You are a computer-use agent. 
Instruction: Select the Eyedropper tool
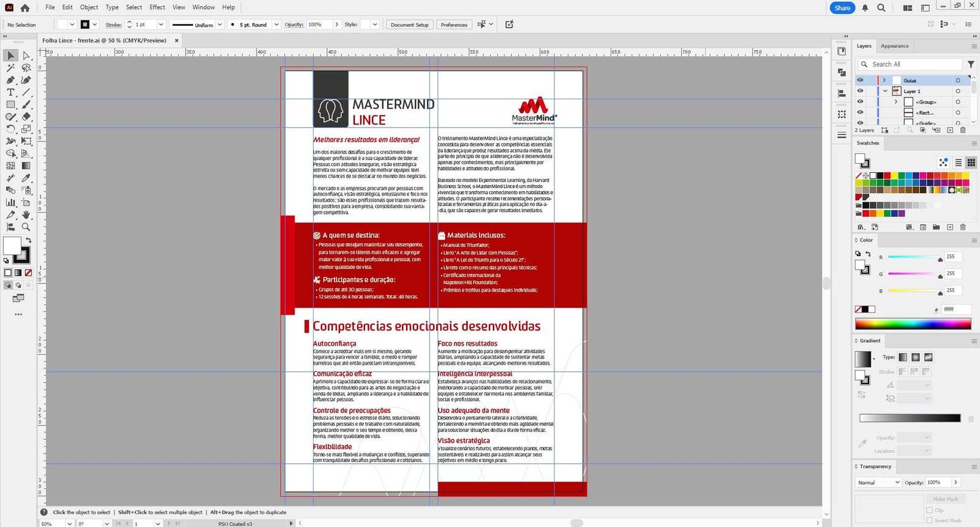[26, 178]
